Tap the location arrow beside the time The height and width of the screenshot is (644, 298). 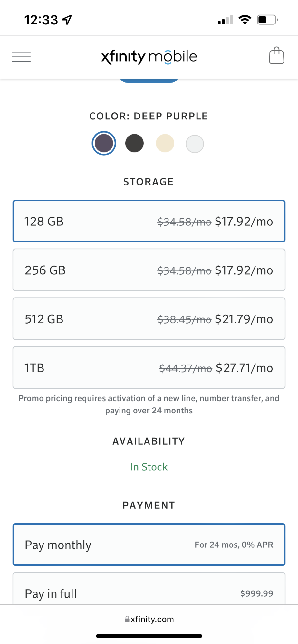coord(67,20)
